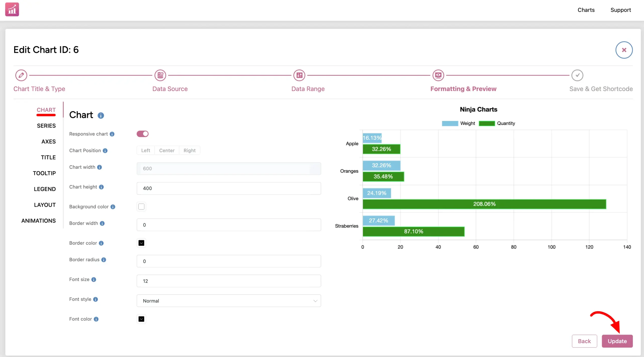Click the Chart Position info icon
The width and height of the screenshot is (644, 357).
(x=105, y=151)
